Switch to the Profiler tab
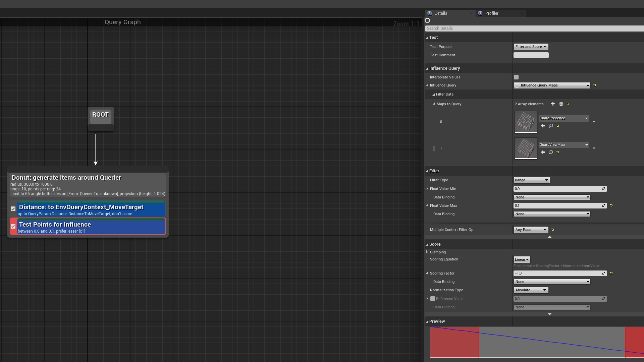 pyautogui.click(x=491, y=13)
